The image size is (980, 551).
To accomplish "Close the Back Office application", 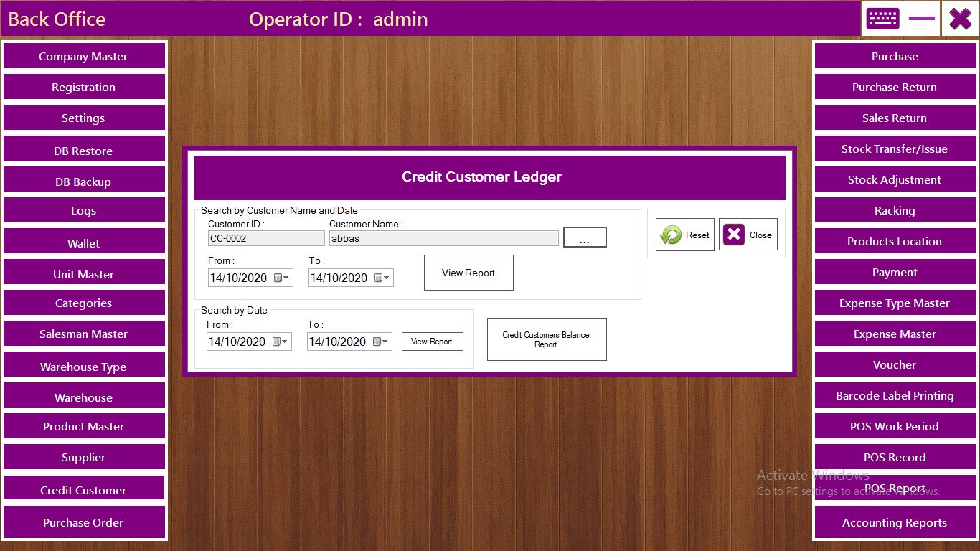I will point(960,18).
